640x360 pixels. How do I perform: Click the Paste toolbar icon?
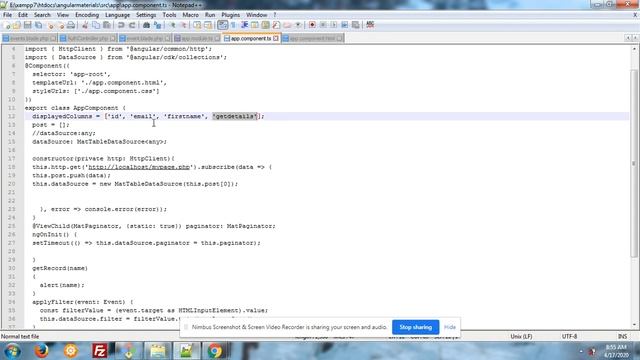tap(107, 25)
